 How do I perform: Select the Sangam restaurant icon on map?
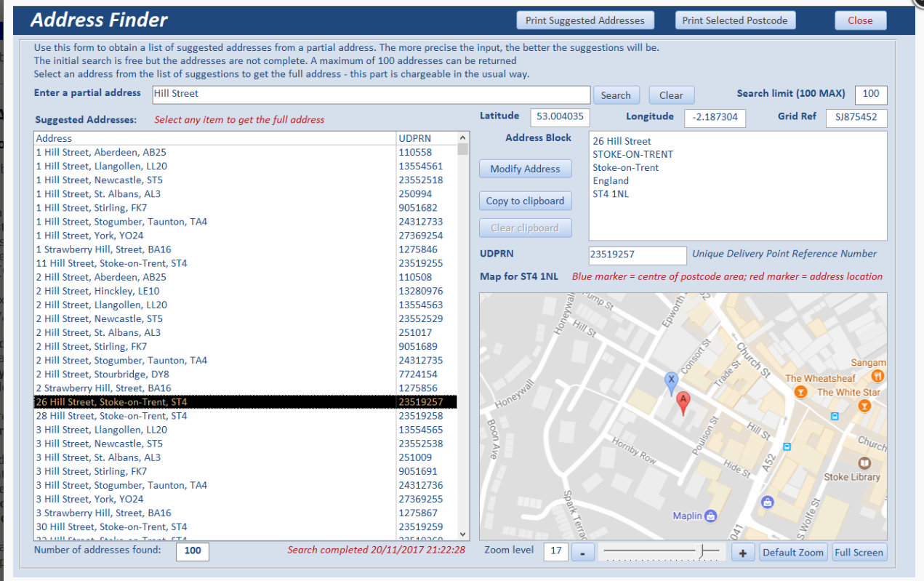(x=877, y=376)
